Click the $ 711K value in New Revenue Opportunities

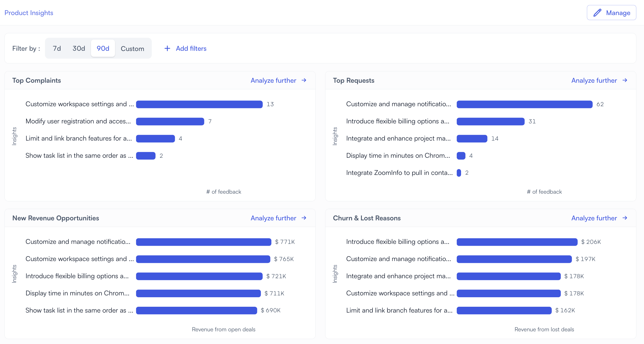[274, 293]
